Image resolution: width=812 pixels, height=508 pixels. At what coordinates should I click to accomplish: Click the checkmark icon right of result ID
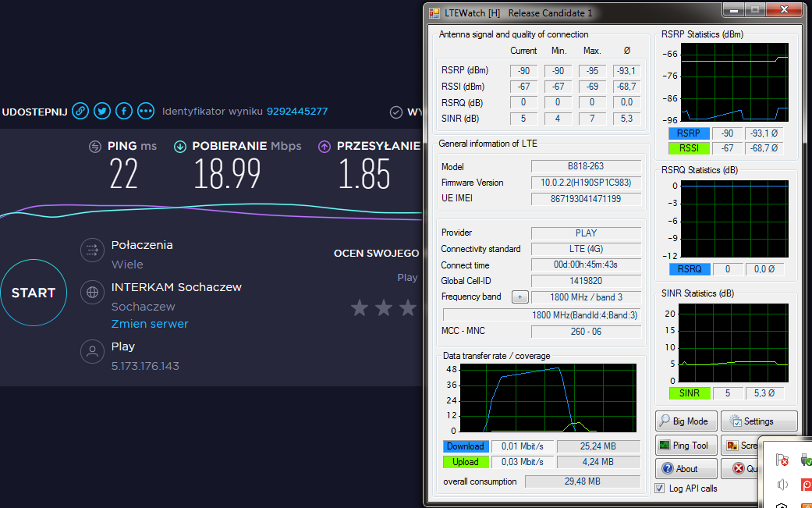[x=395, y=112]
